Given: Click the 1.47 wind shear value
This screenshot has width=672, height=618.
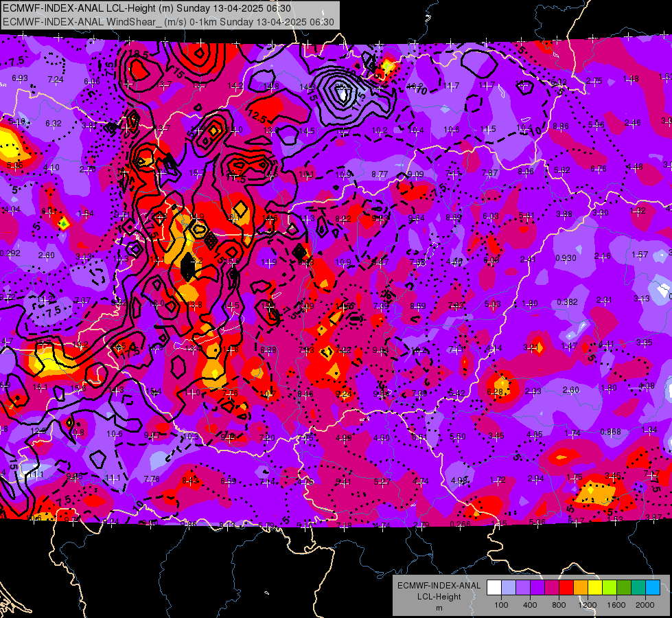Looking at the screenshot, I should point(569,345).
